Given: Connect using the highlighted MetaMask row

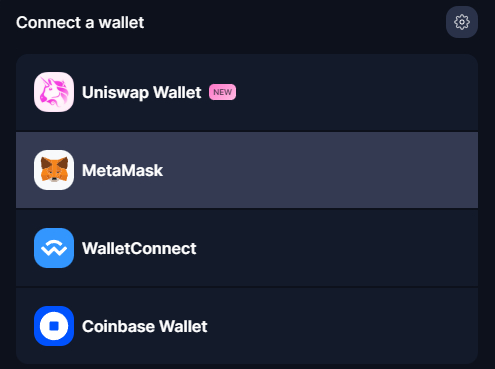Looking at the screenshot, I should [247, 170].
